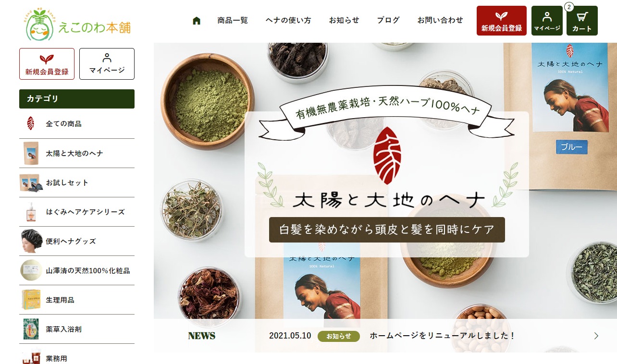Expand news with the right chevron arrow
Viewport: 617px width, 364px height.
click(596, 336)
